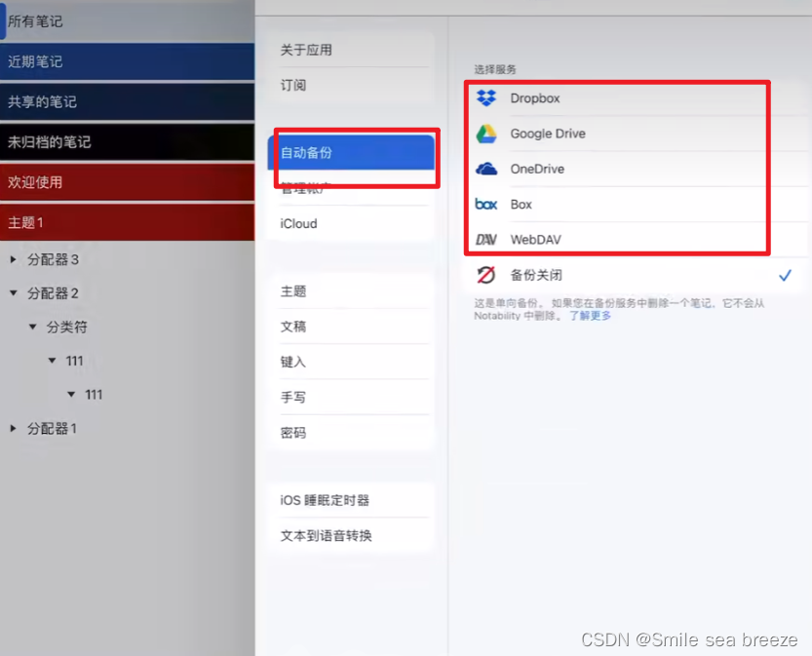Click the Google Drive logo icon
Viewport: 812px width, 656px height.
point(486,134)
